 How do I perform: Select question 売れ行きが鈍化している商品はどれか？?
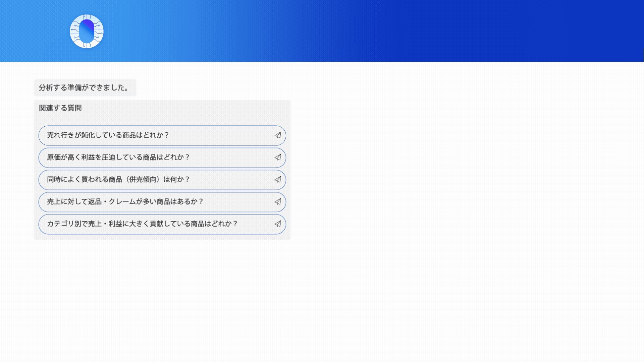[108, 135]
